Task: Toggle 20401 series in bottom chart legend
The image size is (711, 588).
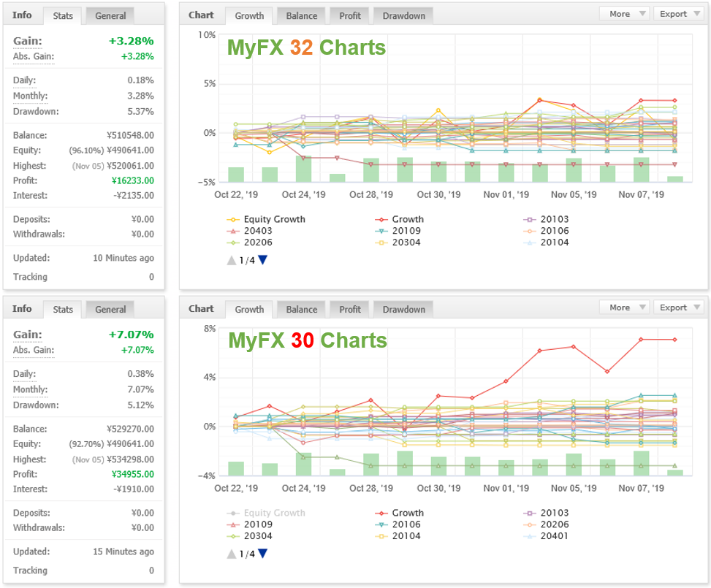Action: pyautogui.click(x=546, y=536)
